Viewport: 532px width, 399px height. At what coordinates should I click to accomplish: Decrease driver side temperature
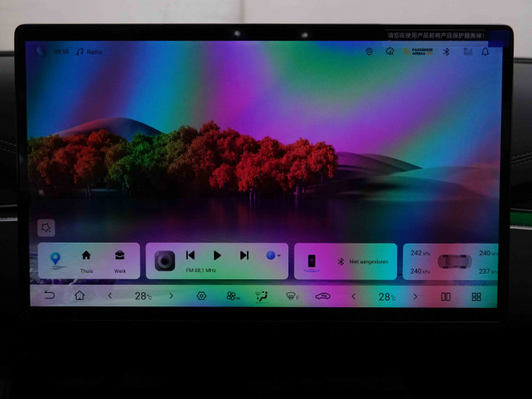(x=110, y=296)
